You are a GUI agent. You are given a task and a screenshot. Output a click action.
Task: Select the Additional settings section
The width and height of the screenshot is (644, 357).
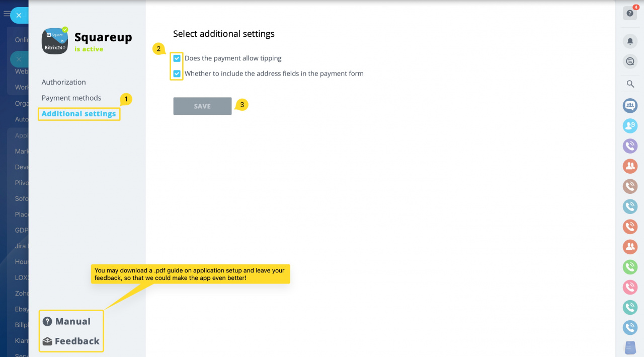click(78, 114)
